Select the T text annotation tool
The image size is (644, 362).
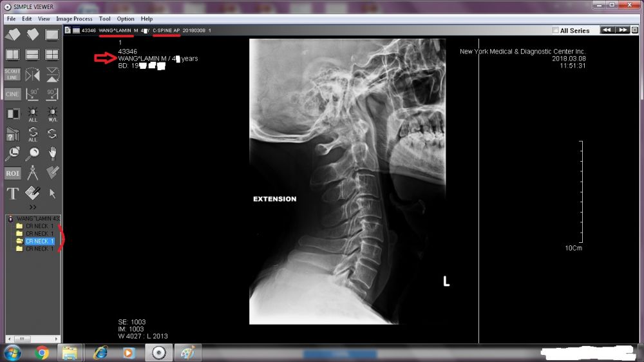coord(13,193)
